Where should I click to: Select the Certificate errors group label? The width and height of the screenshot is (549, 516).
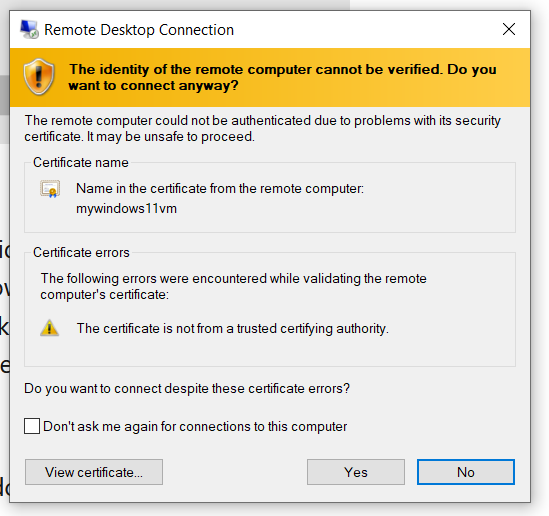81,252
